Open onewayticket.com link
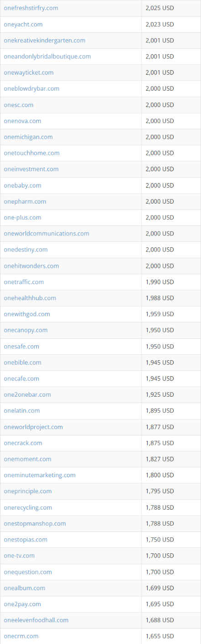201x644 pixels. click(28, 72)
